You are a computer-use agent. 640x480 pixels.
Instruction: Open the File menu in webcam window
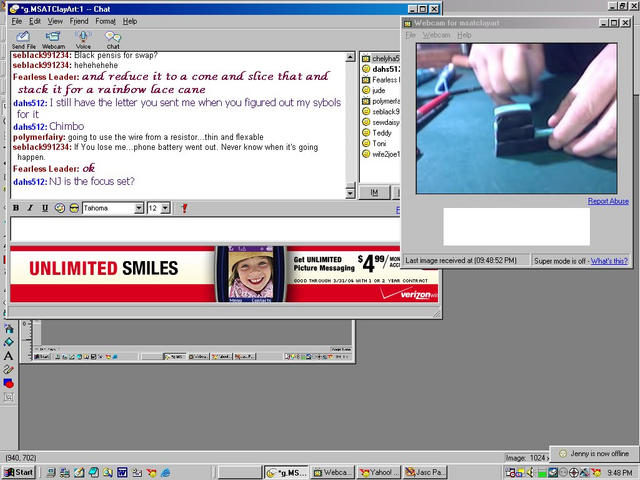(x=410, y=35)
